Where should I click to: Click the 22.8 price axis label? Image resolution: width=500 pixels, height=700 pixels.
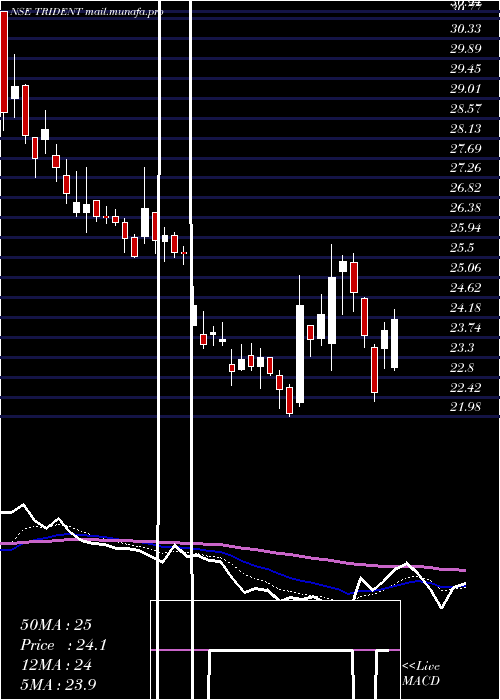tap(462, 367)
